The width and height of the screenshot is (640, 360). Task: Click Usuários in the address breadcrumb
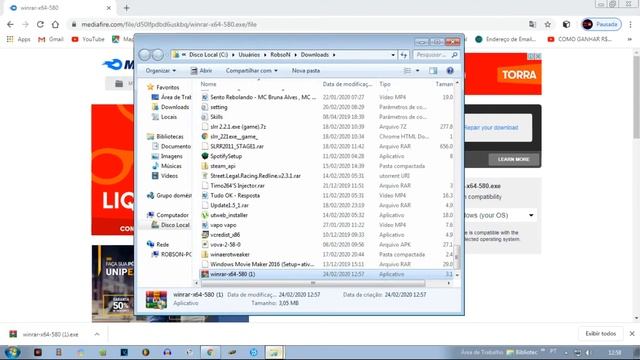click(x=249, y=55)
